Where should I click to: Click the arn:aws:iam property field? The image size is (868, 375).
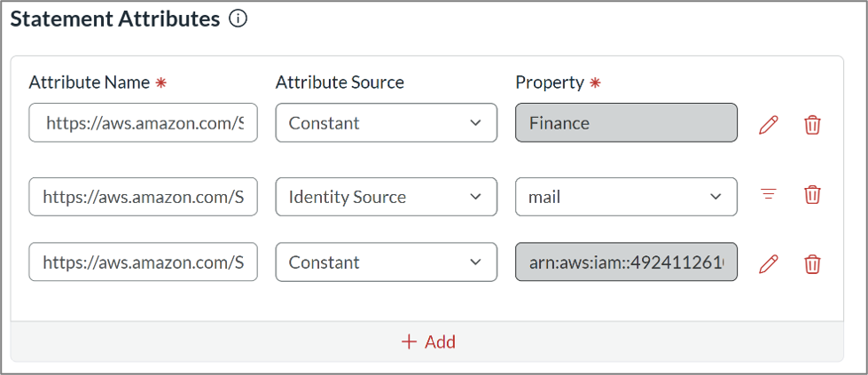point(626,262)
